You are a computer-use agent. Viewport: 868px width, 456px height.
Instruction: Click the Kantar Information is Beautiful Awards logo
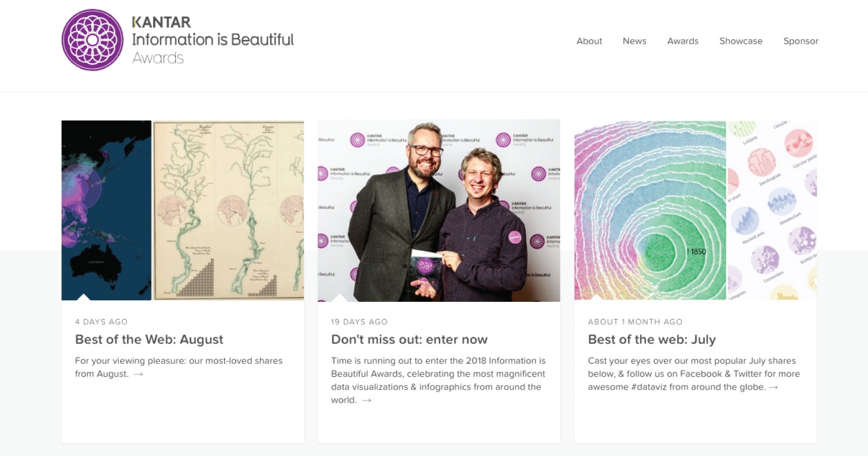179,38
